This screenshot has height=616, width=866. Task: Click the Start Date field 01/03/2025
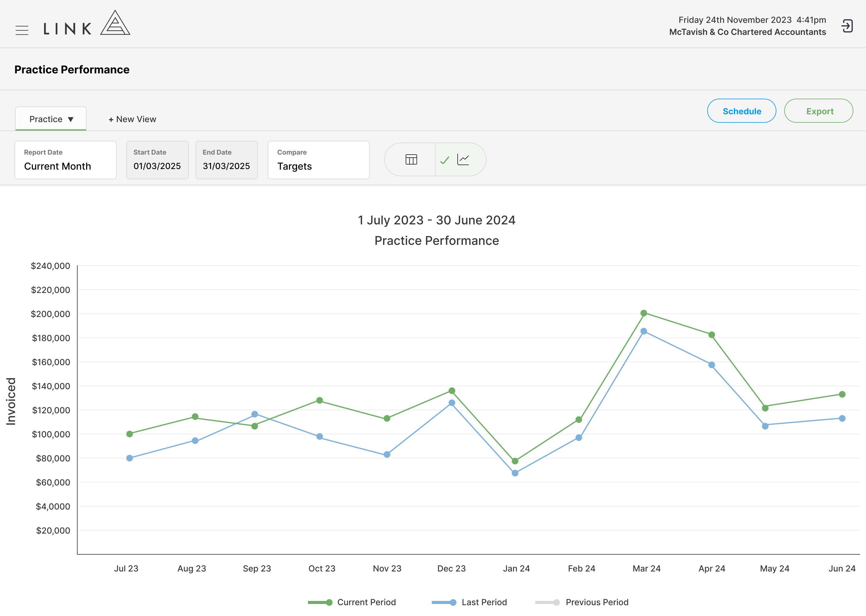click(x=157, y=160)
